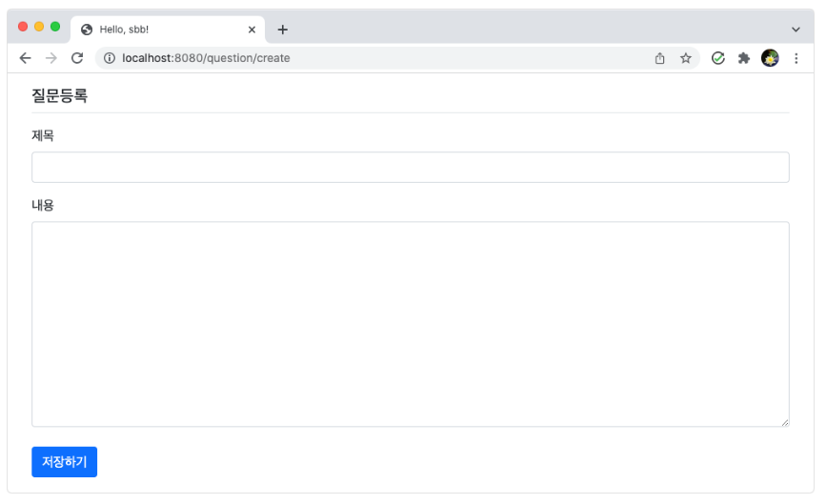Click into the 내용 content textarea

tap(411, 324)
